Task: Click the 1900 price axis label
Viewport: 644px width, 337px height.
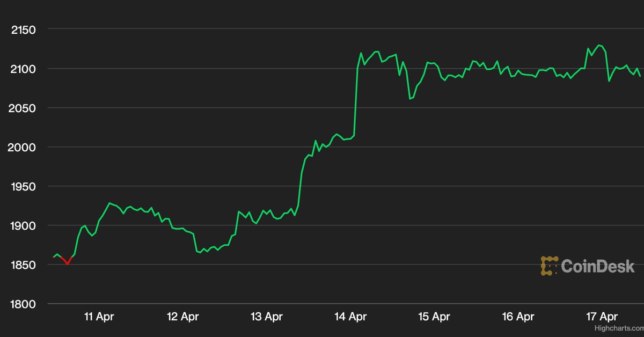Action: pyautogui.click(x=23, y=226)
